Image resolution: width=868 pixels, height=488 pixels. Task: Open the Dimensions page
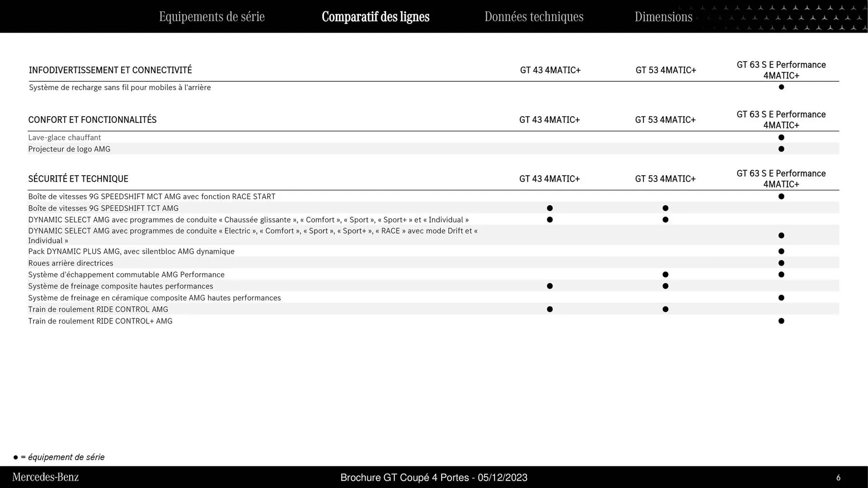point(663,17)
